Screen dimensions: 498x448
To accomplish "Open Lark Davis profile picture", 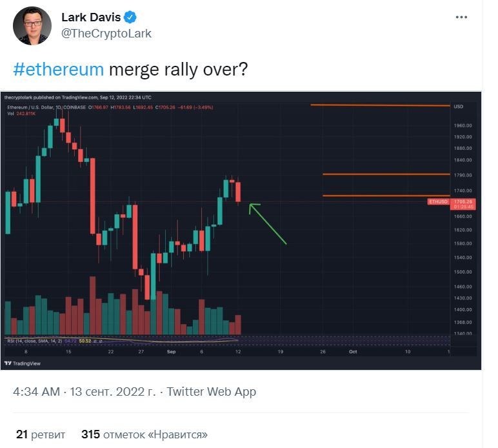I will 32,26.
